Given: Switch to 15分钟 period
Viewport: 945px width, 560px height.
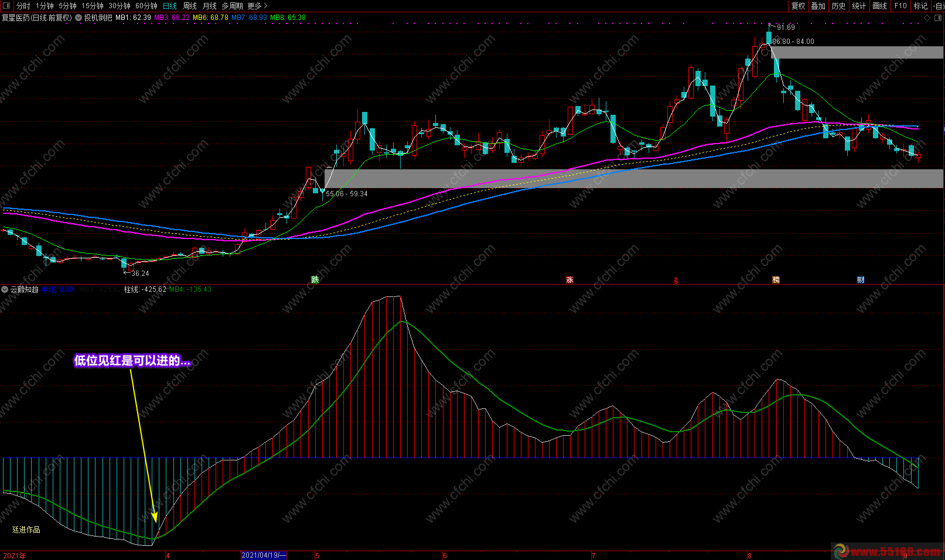Looking at the screenshot, I should 93,6.
